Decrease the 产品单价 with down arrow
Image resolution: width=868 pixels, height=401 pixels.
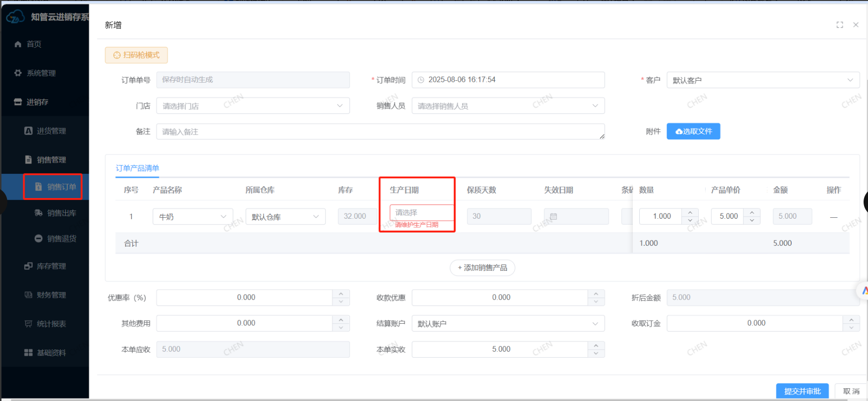(752, 220)
